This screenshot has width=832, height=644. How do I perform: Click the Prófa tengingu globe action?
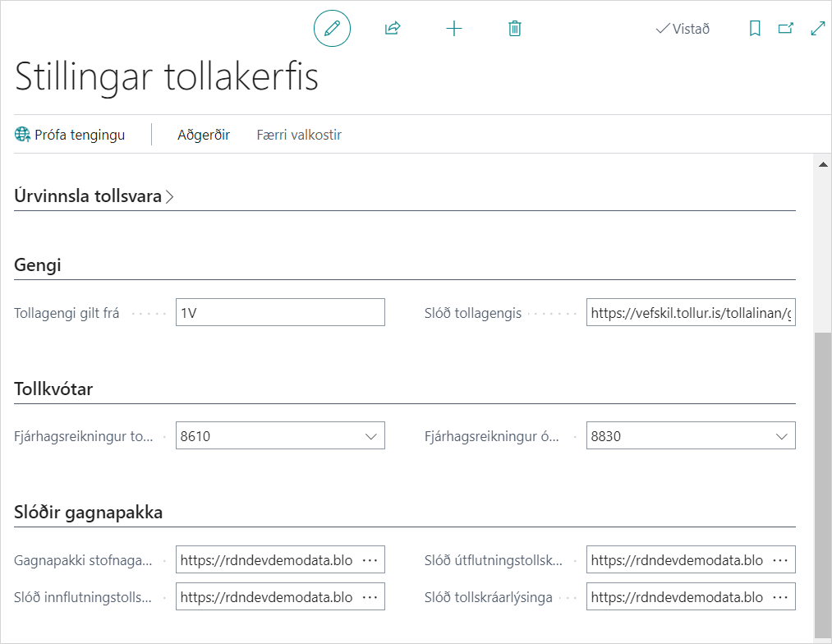pyautogui.click(x=71, y=135)
